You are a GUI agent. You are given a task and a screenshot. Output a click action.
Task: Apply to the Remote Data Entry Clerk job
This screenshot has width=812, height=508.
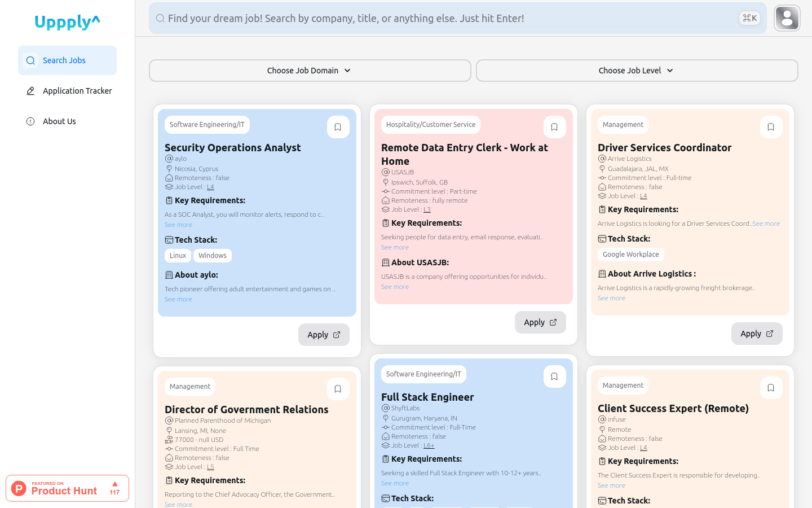pyautogui.click(x=540, y=322)
